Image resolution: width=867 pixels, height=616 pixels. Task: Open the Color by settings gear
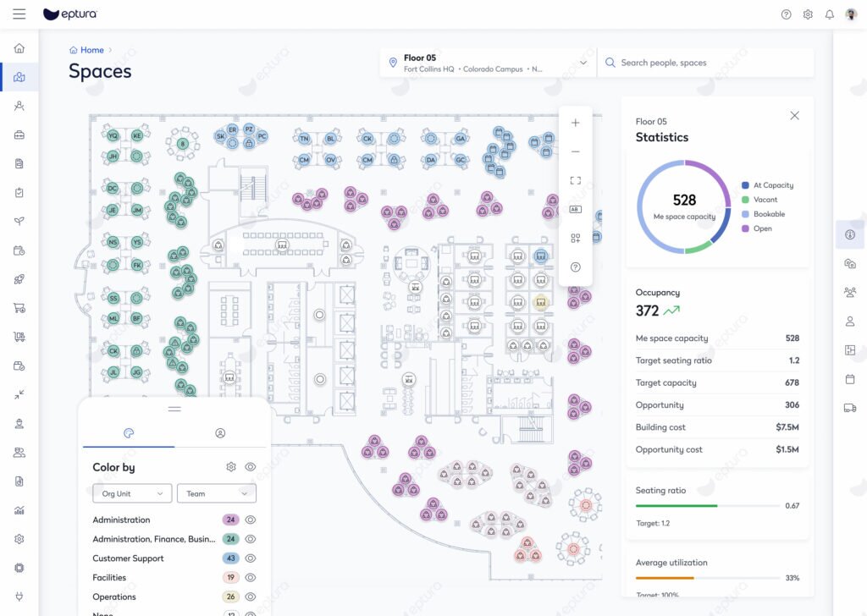pos(231,467)
